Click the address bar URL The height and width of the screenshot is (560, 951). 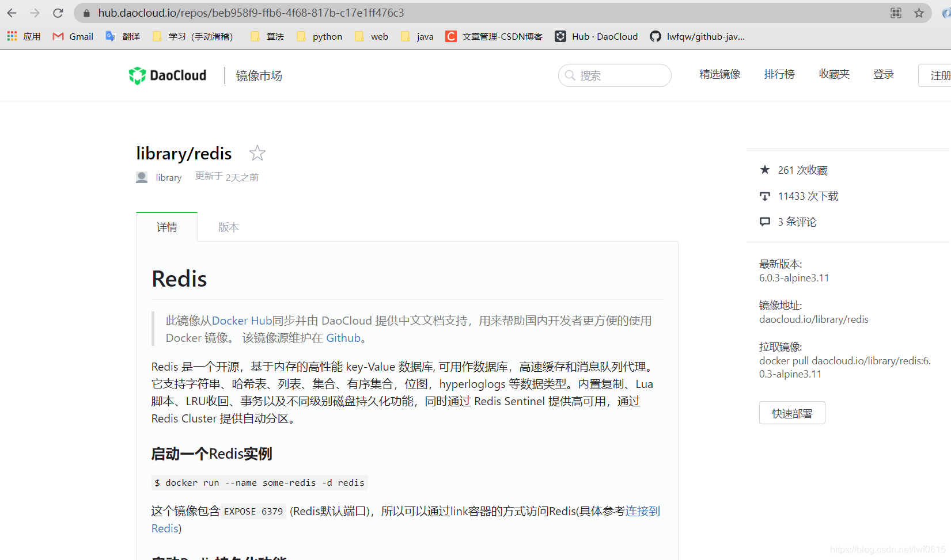251,13
